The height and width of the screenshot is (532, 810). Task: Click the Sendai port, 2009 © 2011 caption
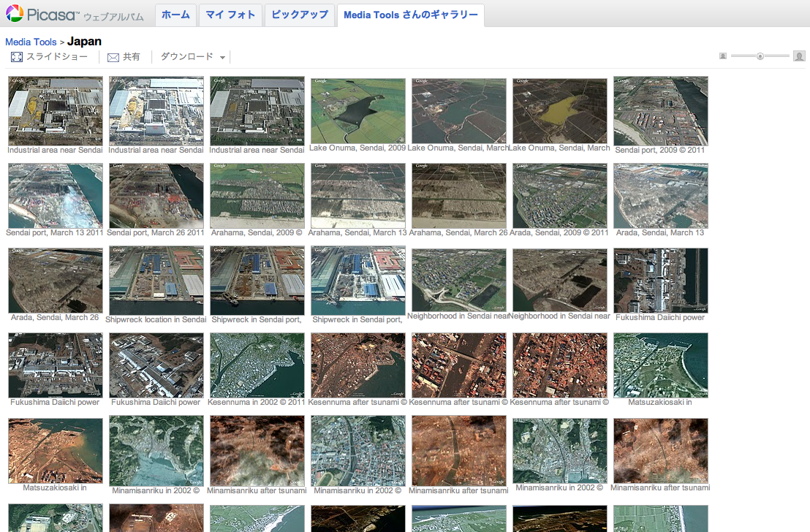(x=660, y=151)
